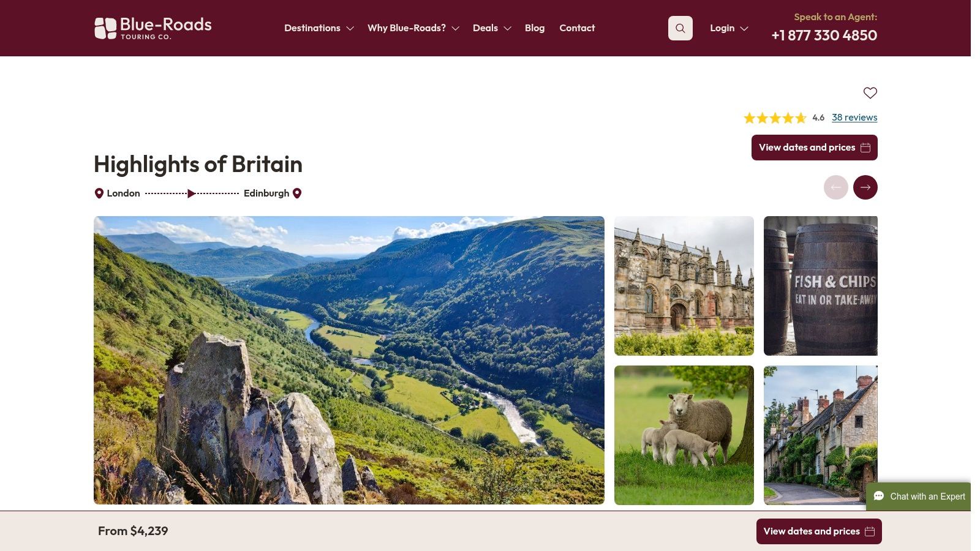980x551 pixels.
Task: Click top View dates and prices button
Action: (x=815, y=148)
